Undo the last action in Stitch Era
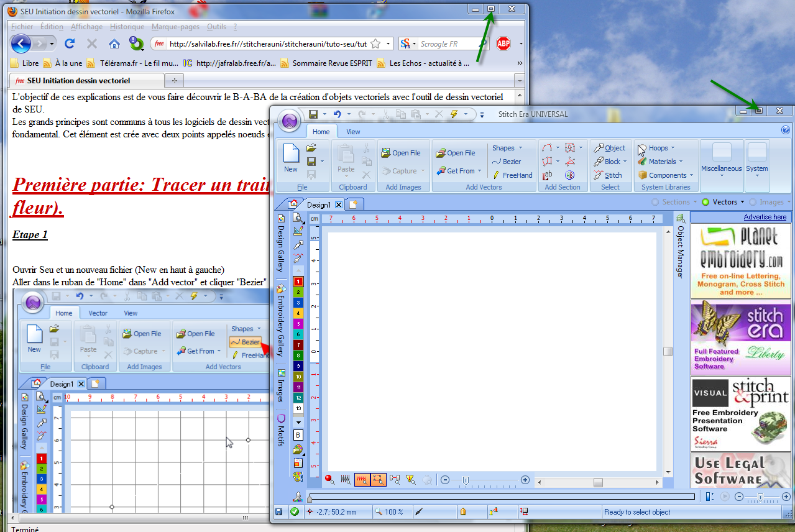 click(x=337, y=114)
